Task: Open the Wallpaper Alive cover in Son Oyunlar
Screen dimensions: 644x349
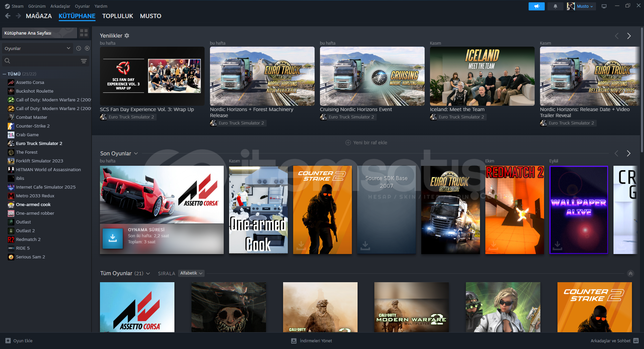Action: click(x=579, y=210)
